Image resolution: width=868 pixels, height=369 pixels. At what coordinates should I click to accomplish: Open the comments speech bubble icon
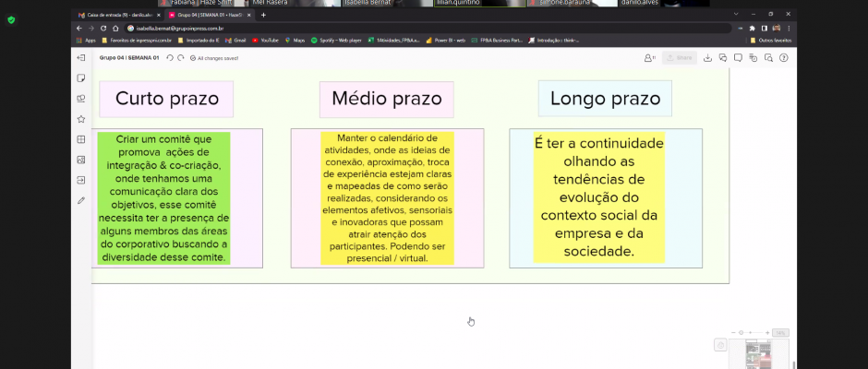(738, 57)
